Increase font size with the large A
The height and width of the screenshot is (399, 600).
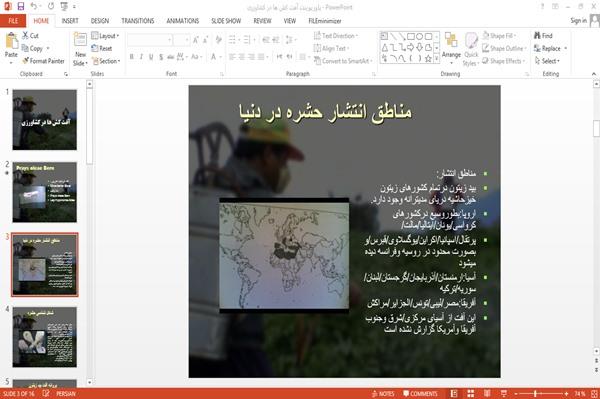click(x=196, y=40)
